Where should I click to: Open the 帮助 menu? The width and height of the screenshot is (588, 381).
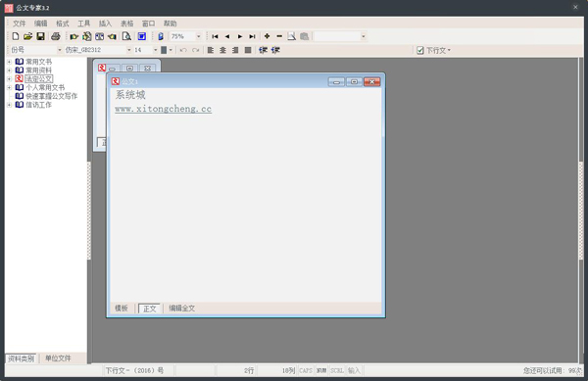click(x=170, y=24)
